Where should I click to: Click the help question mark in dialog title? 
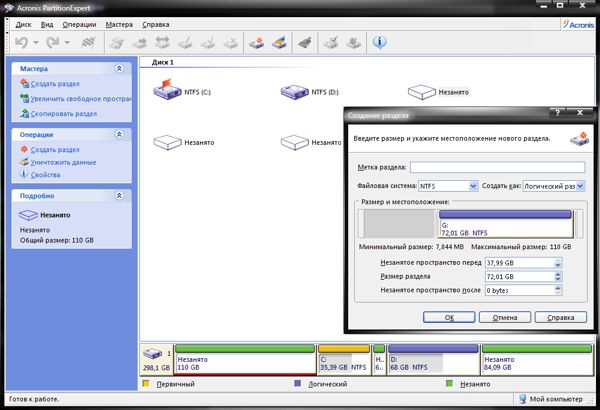(558, 113)
